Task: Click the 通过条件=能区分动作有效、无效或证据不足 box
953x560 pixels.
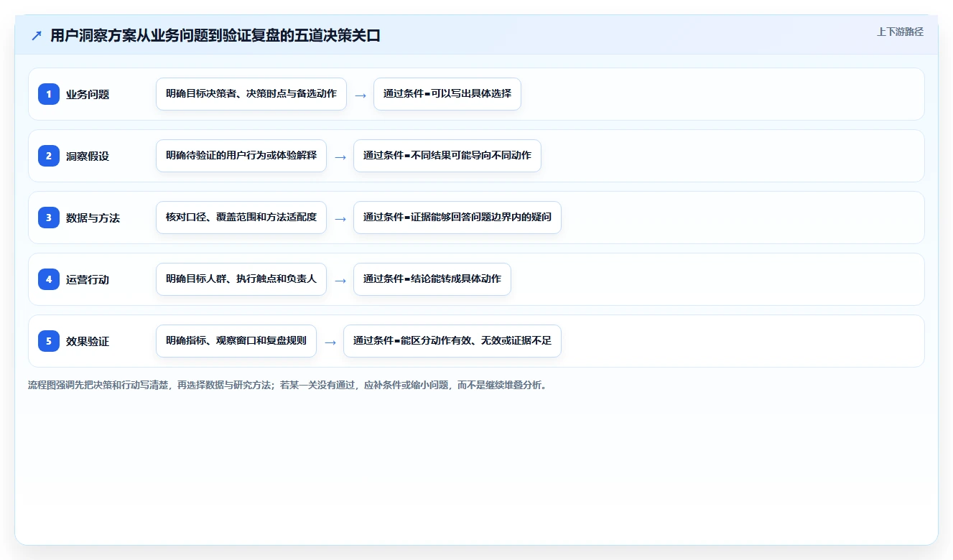Action: tap(452, 341)
